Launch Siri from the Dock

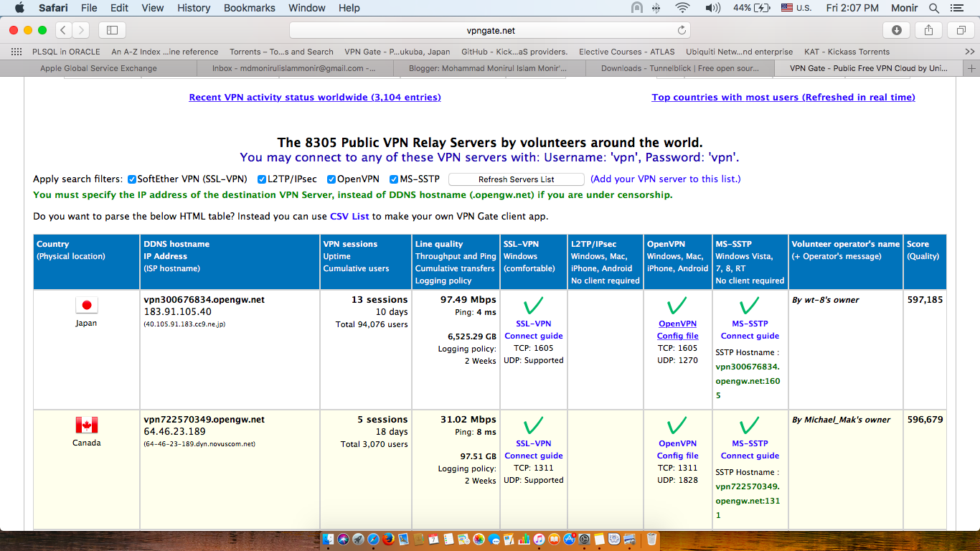tap(344, 540)
